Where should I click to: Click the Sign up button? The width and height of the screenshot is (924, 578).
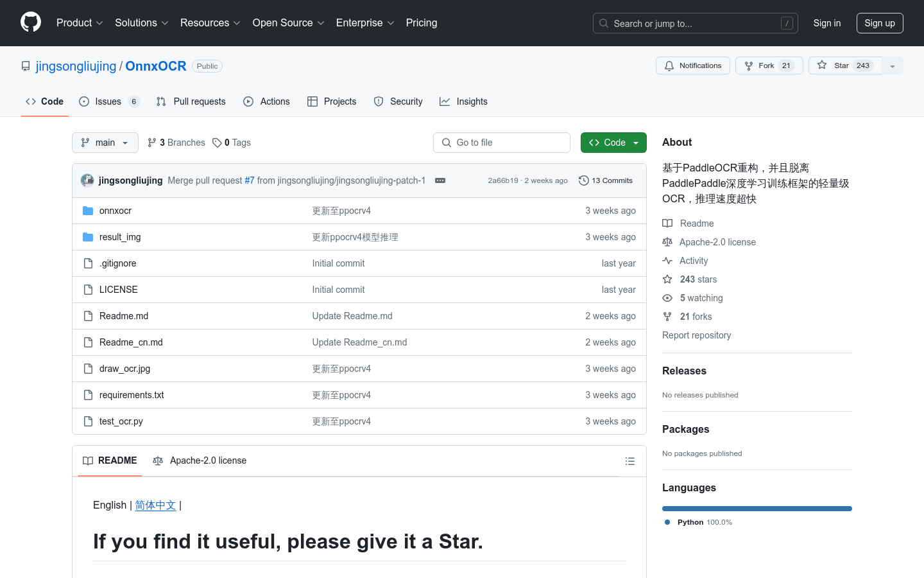(x=880, y=23)
